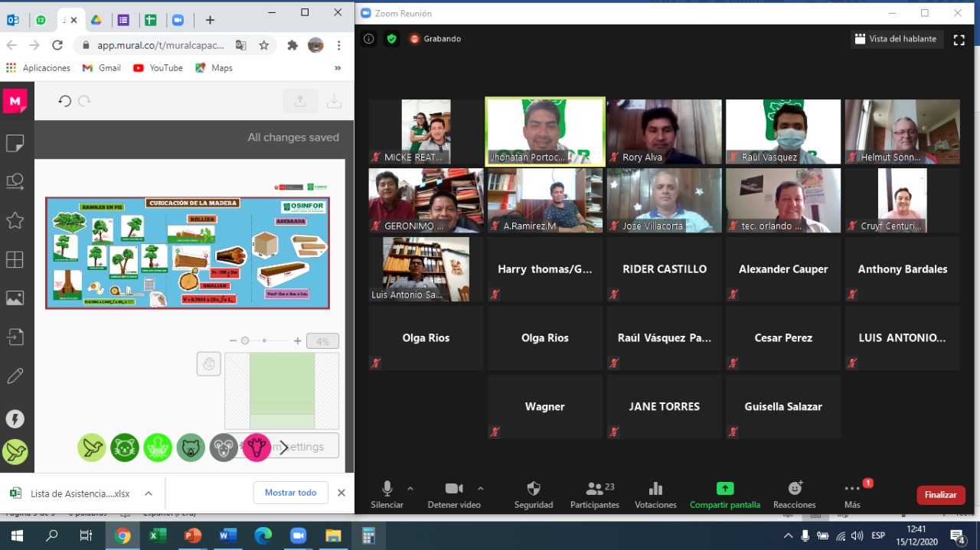Open the lightning quick actions in Mural
Viewport: 980px width, 550px height.
(15, 418)
